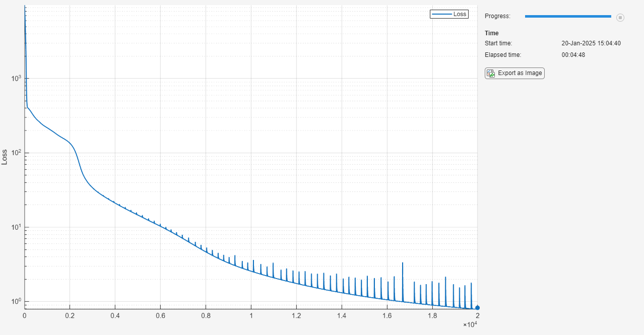Viewport: 644px width, 335px height.
Task: Click the tallest loss spike after 1.6
Action: pyautogui.click(x=403, y=263)
